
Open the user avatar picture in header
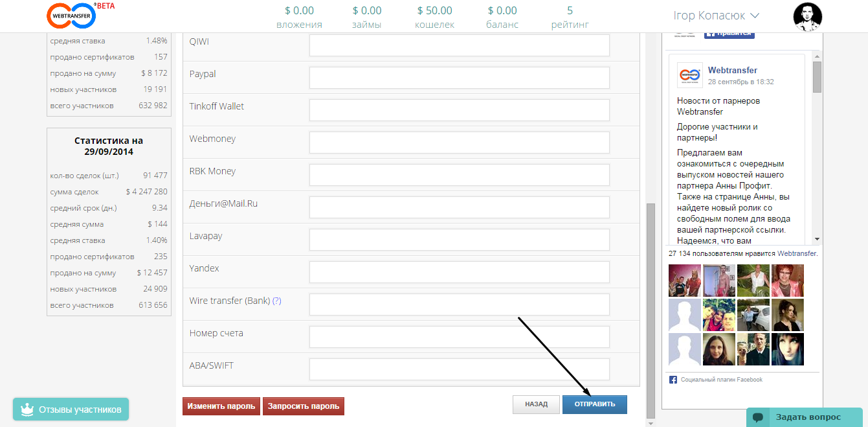point(807,17)
